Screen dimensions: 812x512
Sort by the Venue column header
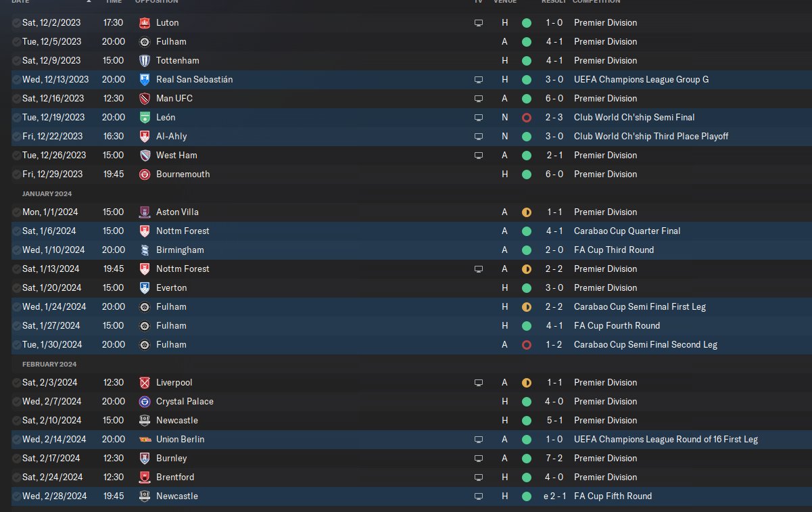pos(505,2)
